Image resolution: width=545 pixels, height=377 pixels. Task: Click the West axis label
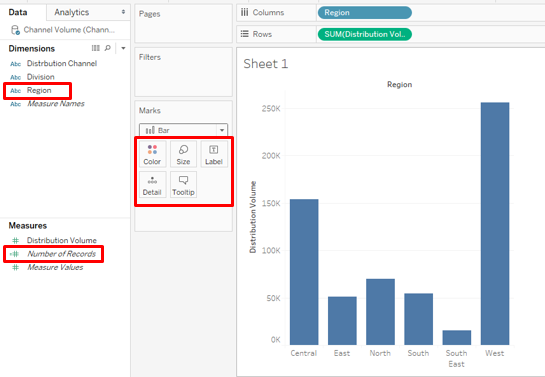pos(495,353)
